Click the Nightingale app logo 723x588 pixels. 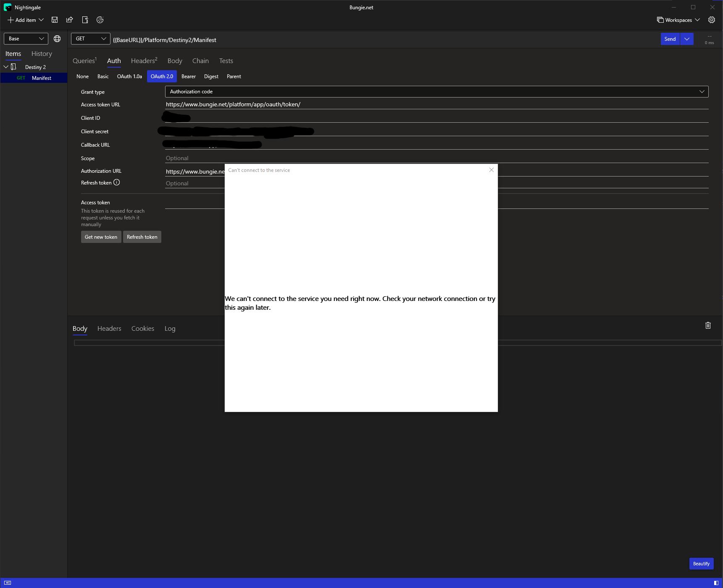(8, 7)
